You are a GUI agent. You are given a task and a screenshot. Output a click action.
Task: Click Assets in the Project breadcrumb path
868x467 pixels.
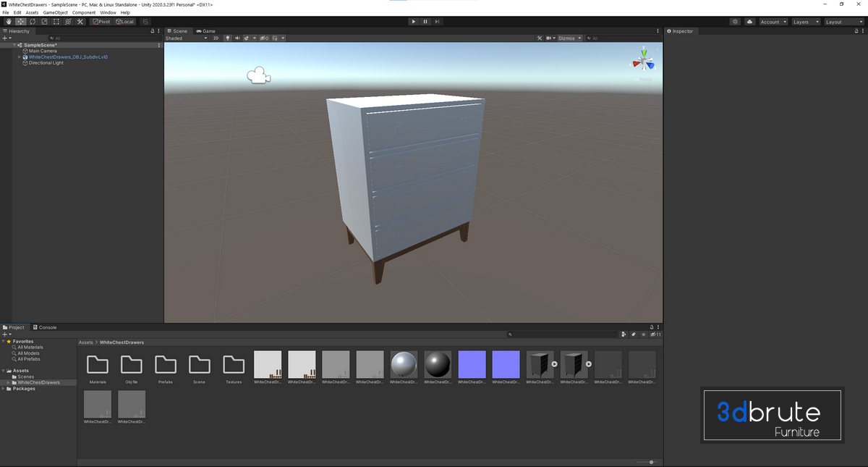86,342
